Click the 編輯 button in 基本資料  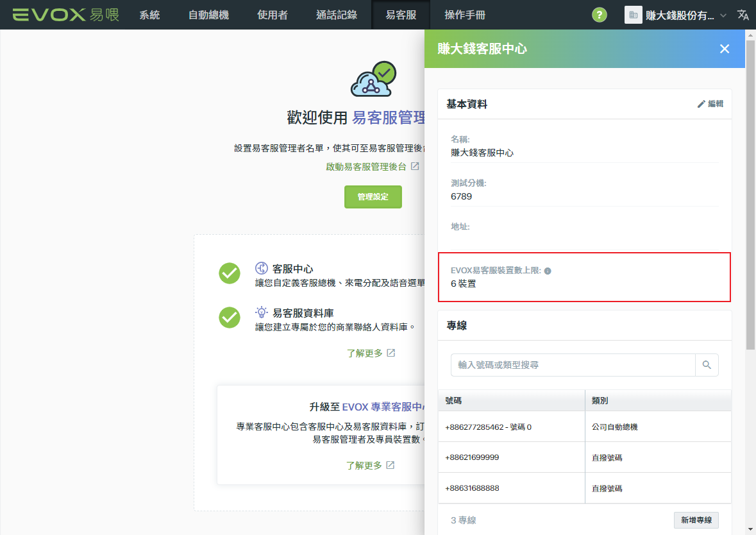[x=710, y=104]
